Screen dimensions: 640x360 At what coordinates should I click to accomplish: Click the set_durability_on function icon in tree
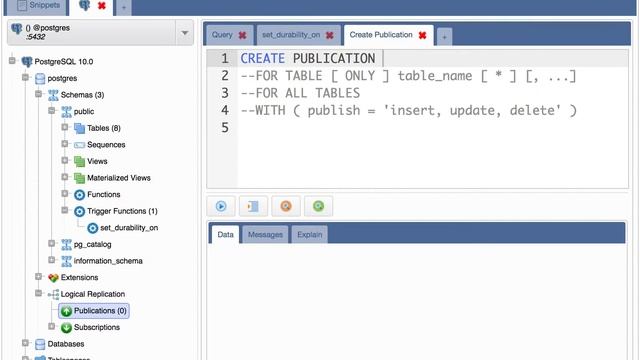pyautogui.click(x=93, y=228)
